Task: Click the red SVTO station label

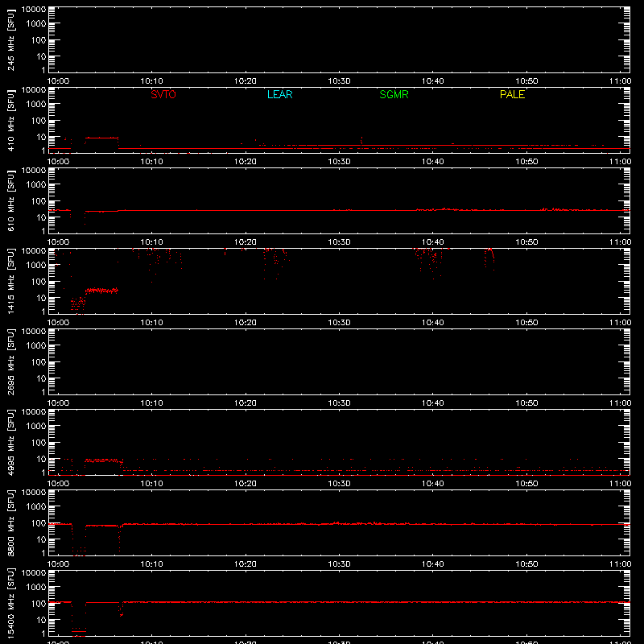Action: pos(163,94)
